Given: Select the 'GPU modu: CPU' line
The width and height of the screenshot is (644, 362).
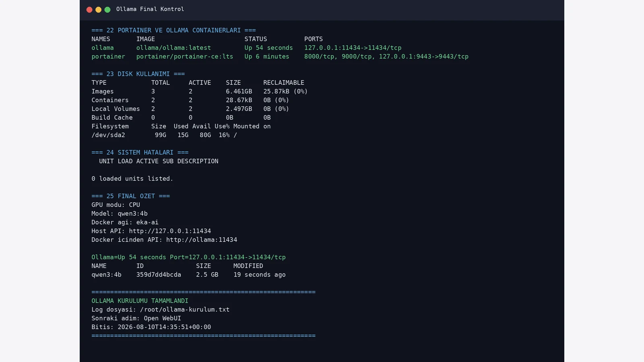Looking at the screenshot, I should [116, 205].
